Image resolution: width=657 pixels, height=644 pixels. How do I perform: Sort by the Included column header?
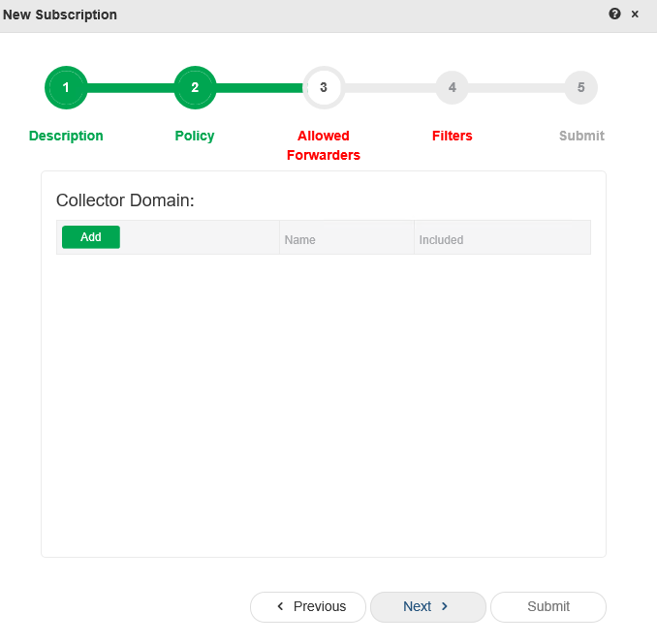click(x=502, y=237)
